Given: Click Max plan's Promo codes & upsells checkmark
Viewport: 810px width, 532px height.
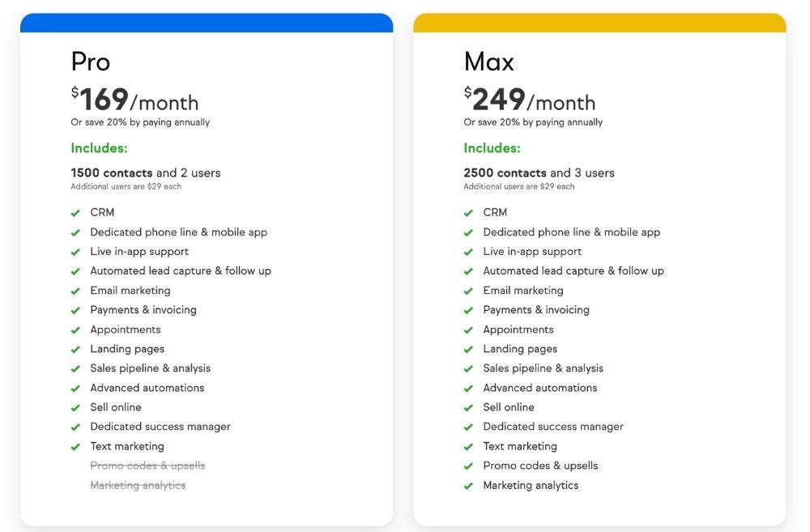Looking at the screenshot, I should 468,466.
